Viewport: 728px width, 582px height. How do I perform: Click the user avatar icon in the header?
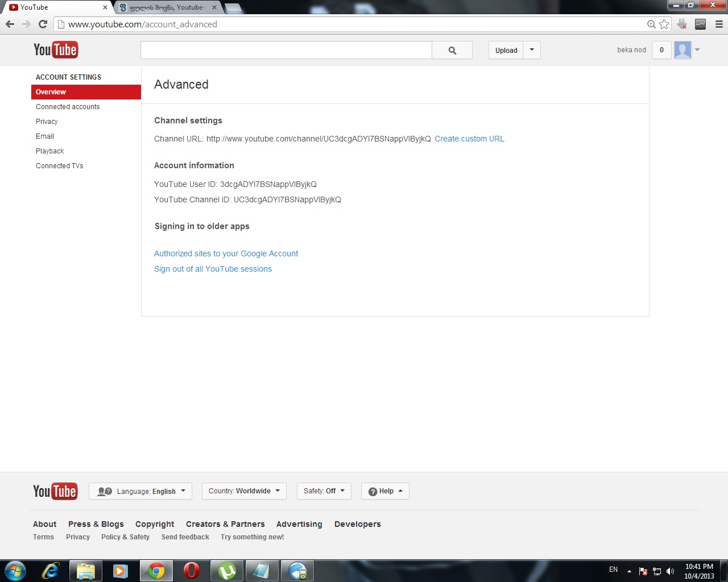682,50
